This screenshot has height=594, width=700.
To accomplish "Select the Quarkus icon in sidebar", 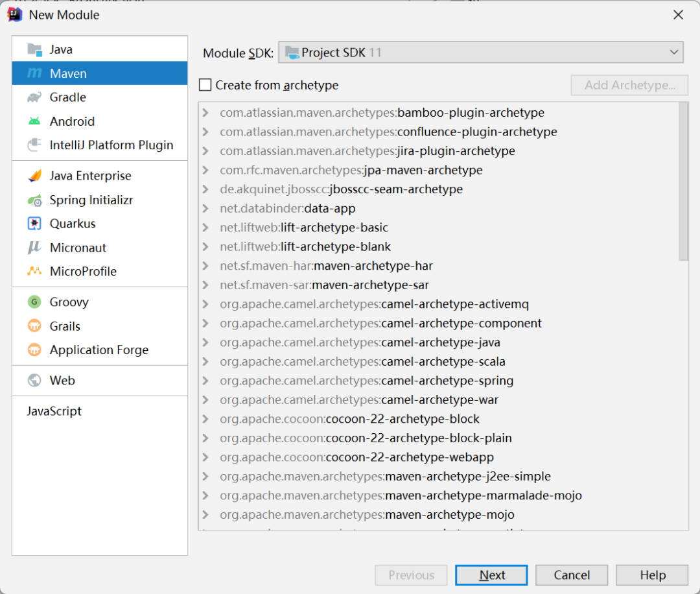I will point(34,224).
